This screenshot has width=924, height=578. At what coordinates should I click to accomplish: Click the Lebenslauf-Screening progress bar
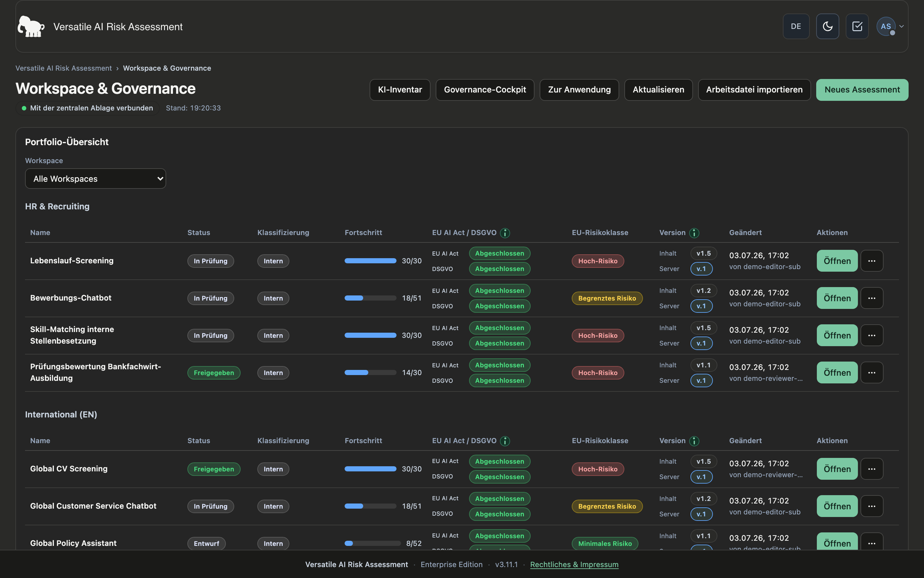tap(370, 261)
